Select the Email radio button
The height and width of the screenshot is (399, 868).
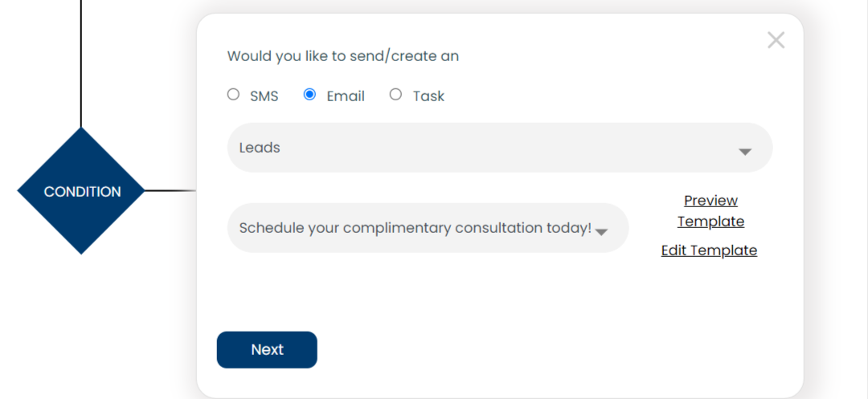(309, 95)
